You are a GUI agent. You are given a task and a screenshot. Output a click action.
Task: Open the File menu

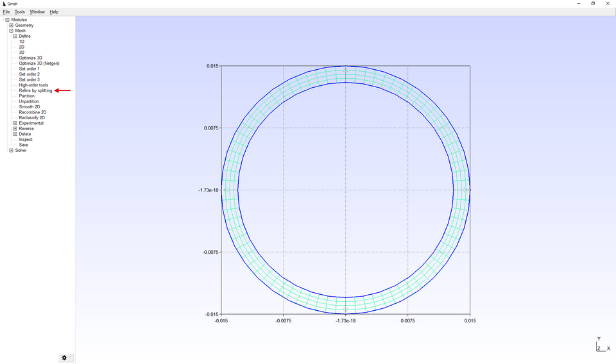point(6,12)
